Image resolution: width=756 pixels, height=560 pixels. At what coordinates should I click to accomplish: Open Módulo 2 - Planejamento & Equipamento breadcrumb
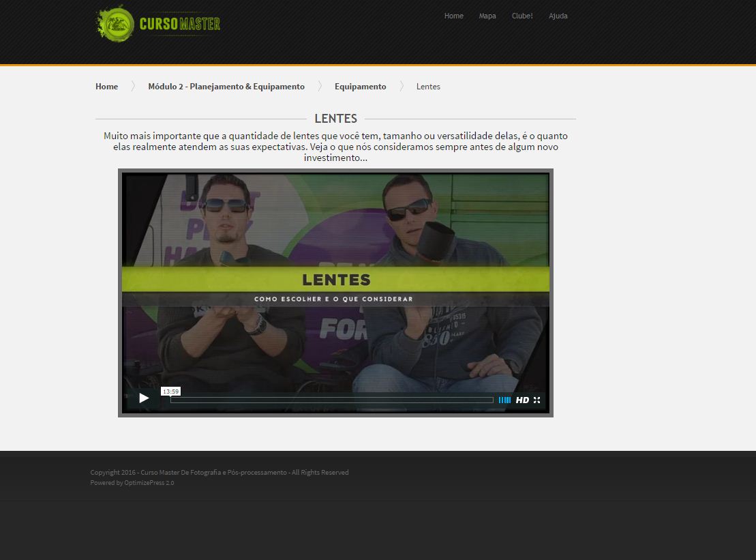226,87
